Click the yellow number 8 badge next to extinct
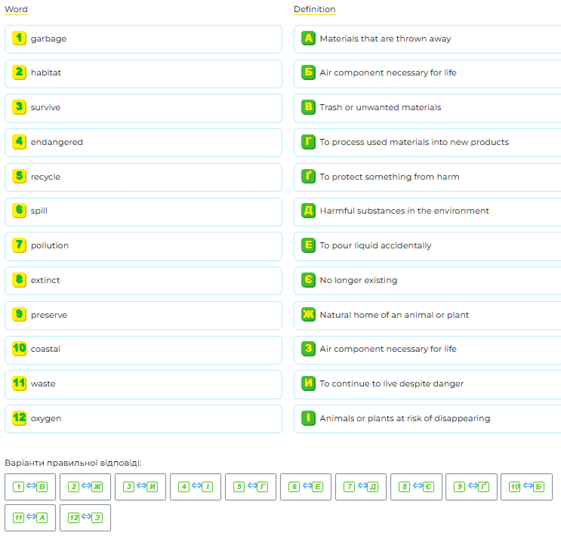The height and width of the screenshot is (542, 561). pyautogui.click(x=19, y=280)
